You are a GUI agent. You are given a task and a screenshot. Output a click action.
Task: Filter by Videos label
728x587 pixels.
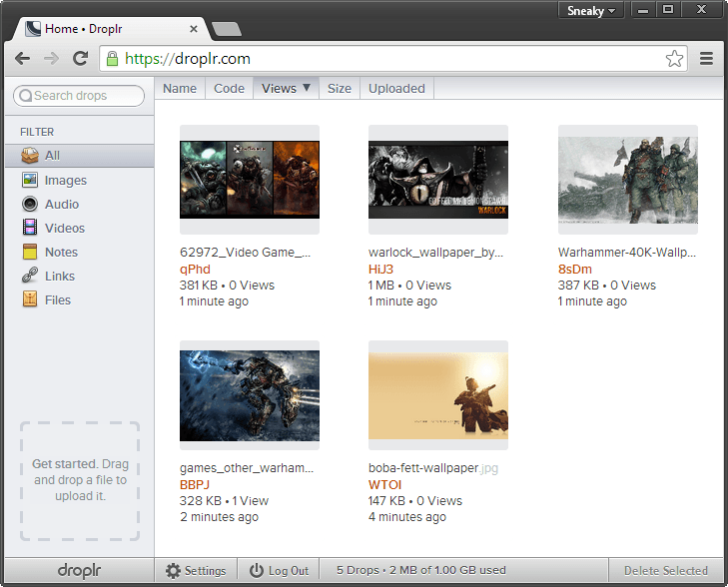[x=65, y=228]
